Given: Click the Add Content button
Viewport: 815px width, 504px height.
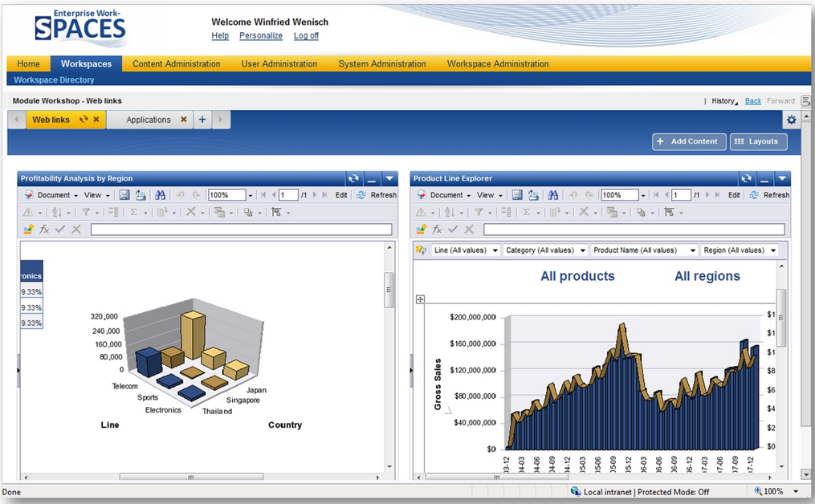Looking at the screenshot, I should [688, 141].
